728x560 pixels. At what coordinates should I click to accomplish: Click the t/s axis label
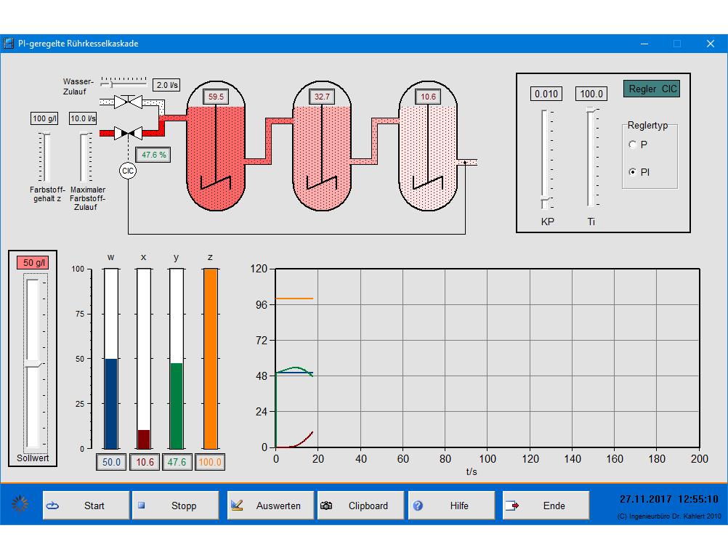(472, 472)
